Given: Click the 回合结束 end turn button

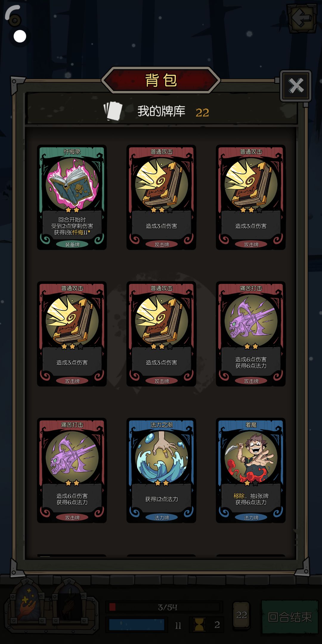Looking at the screenshot, I should point(290,617).
